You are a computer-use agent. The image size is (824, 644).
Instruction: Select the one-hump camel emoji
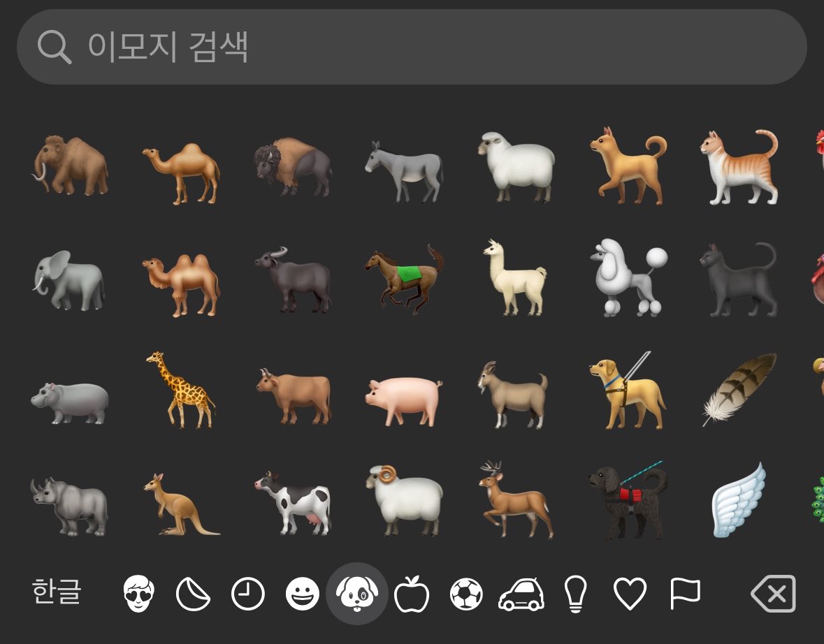181,173
